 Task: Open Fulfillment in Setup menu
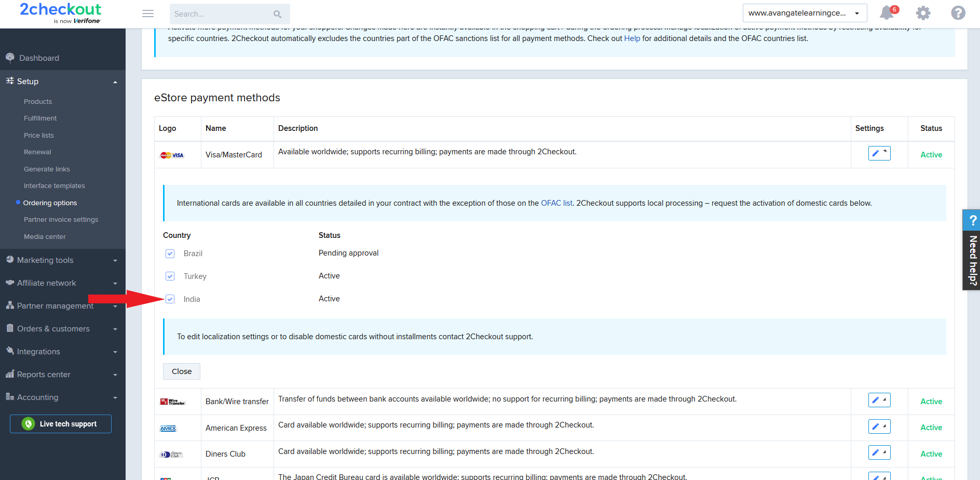[x=40, y=118]
